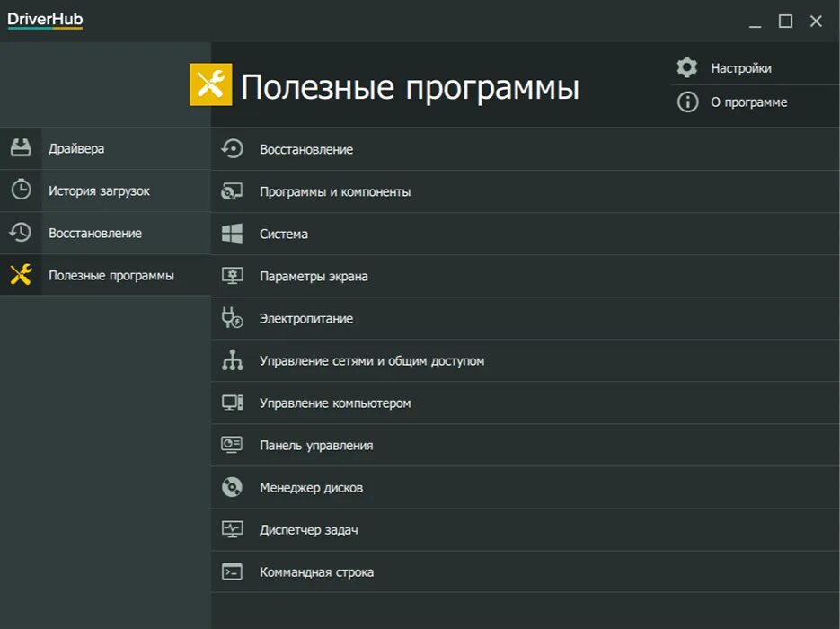Click the О программе entry
The image size is (840, 629).
pos(751,102)
